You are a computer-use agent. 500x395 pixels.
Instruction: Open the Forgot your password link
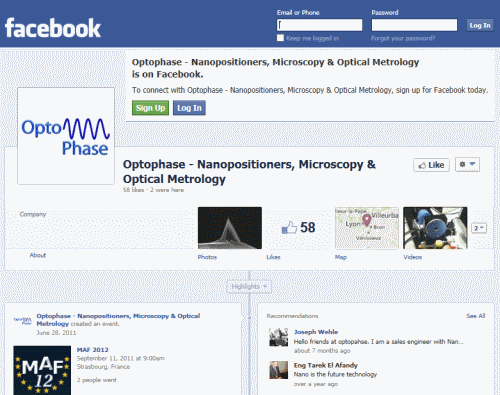click(403, 38)
